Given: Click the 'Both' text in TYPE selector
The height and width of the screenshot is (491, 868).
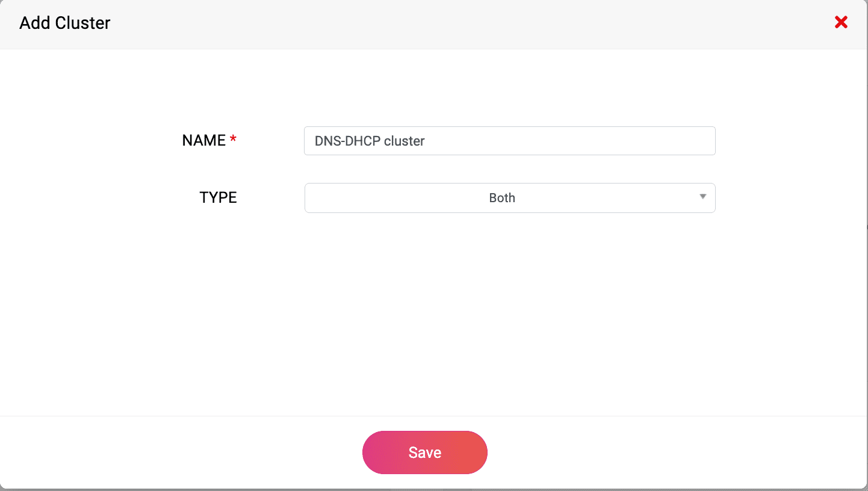Looking at the screenshot, I should [x=502, y=198].
